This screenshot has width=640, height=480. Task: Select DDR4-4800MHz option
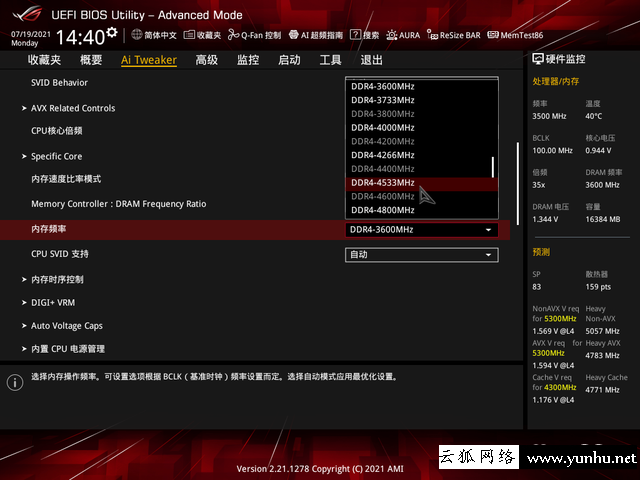coord(421,210)
